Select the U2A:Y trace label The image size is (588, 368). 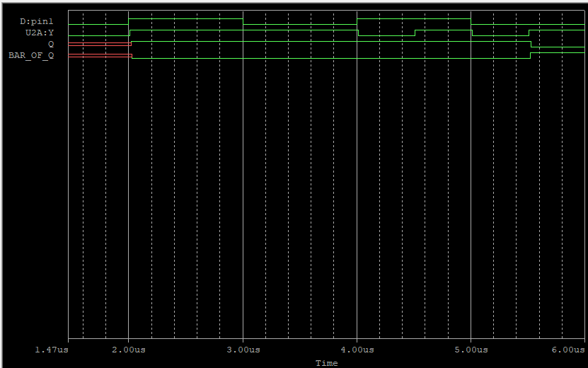point(40,33)
